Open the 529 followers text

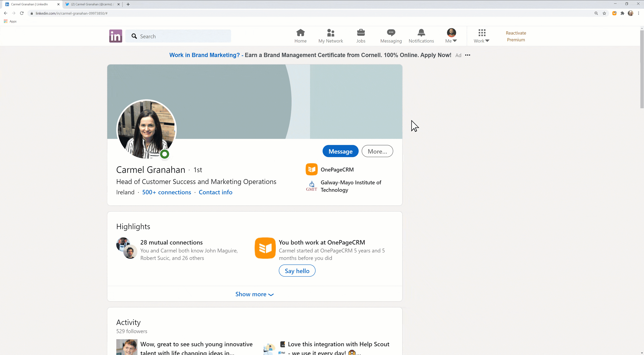(x=132, y=331)
